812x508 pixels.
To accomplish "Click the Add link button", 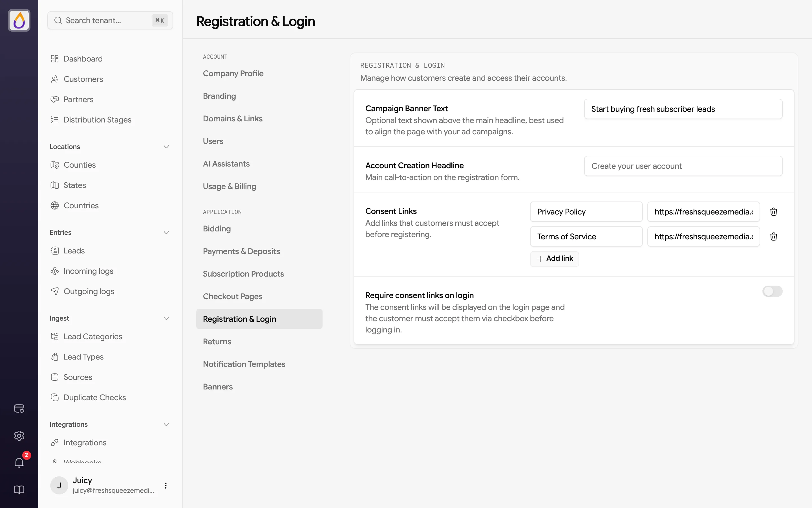I will 554,259.
